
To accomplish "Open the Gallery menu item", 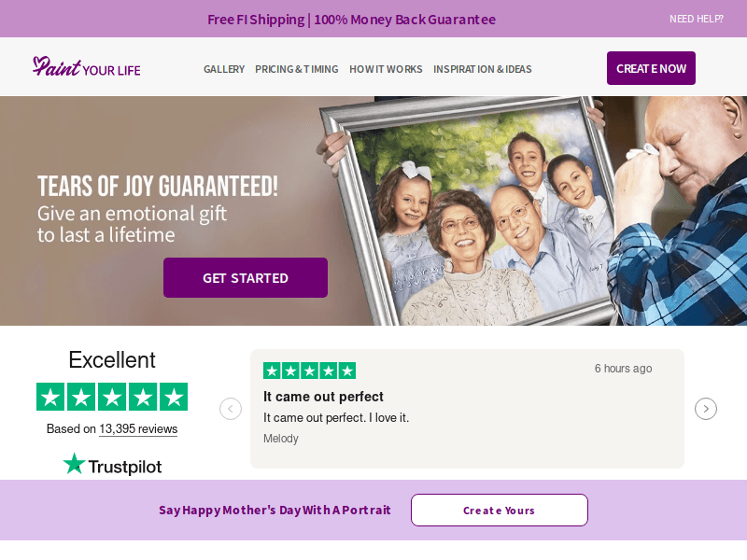I will (x=224, y=69).
